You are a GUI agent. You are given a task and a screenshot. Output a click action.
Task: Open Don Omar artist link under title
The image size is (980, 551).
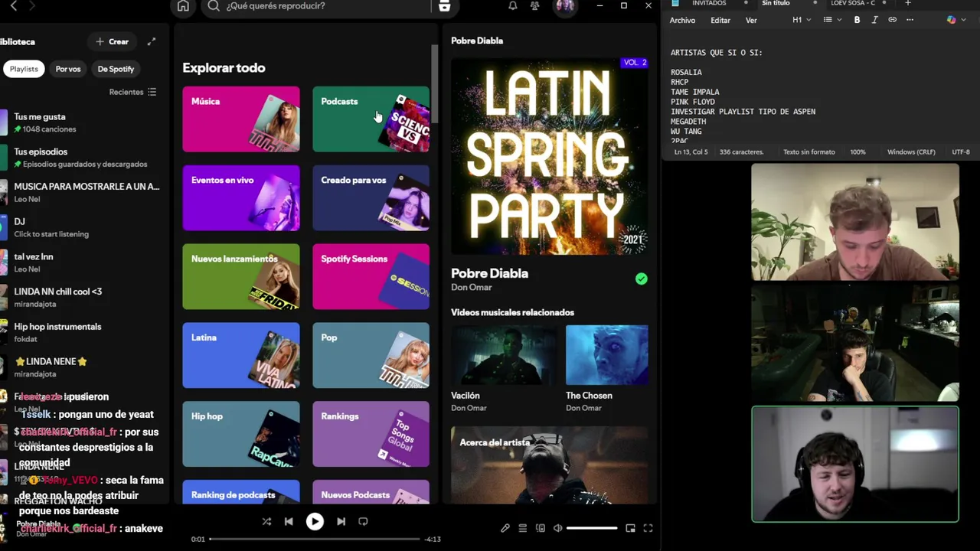[x=472, y=288]
